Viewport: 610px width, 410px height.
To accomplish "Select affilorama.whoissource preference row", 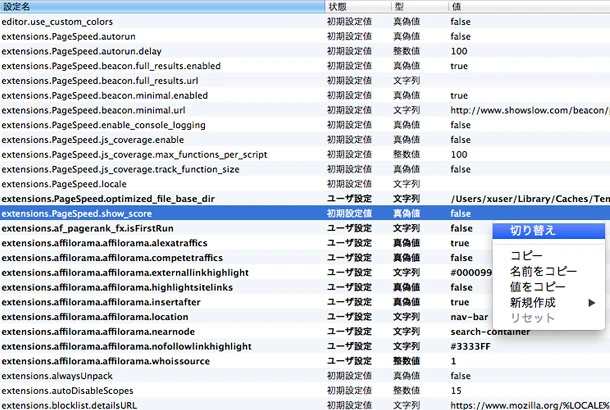I will (x=305, y=361).
